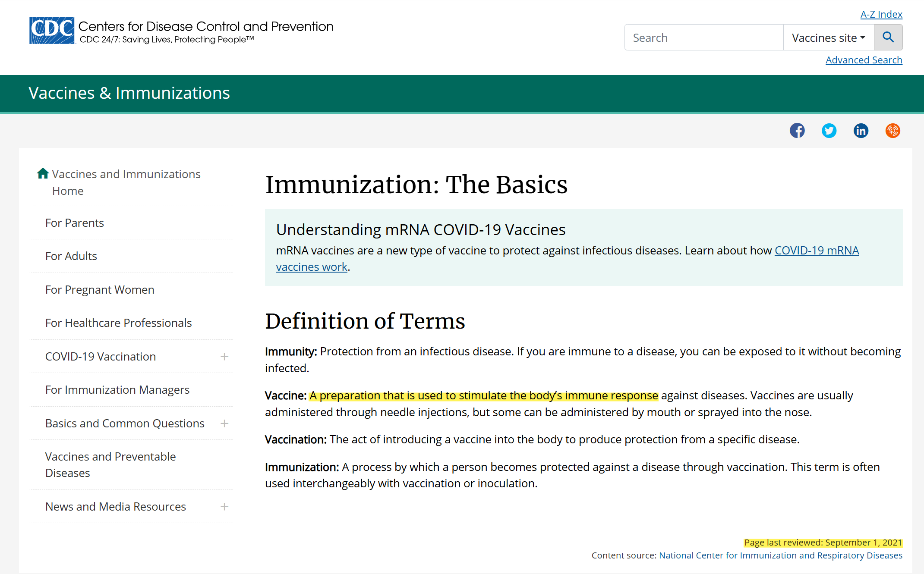Click the orange syndicate icon

(x=892, y=131)
